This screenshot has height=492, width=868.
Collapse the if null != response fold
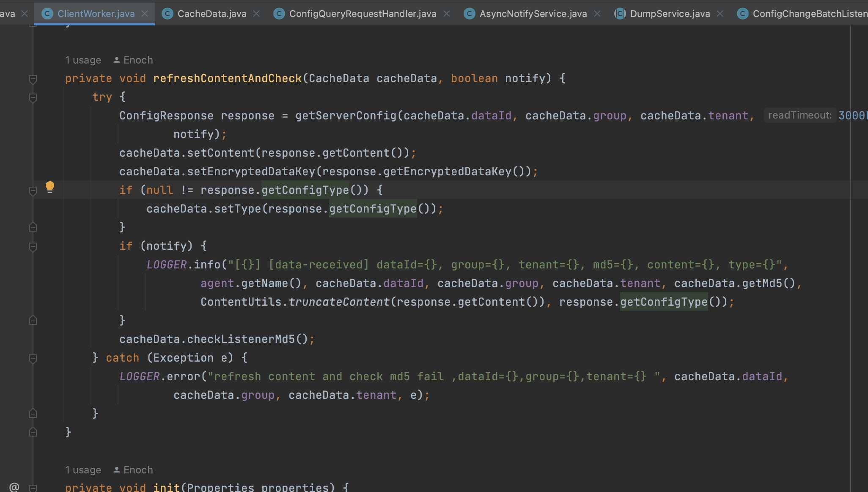pyautogui.click(x=33, y=191)
